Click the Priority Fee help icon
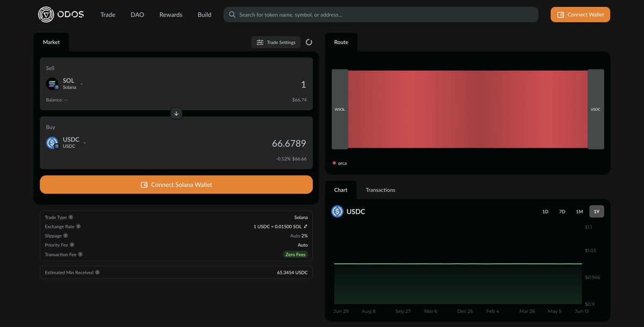 pyautogui.click(x=72, y=245)
